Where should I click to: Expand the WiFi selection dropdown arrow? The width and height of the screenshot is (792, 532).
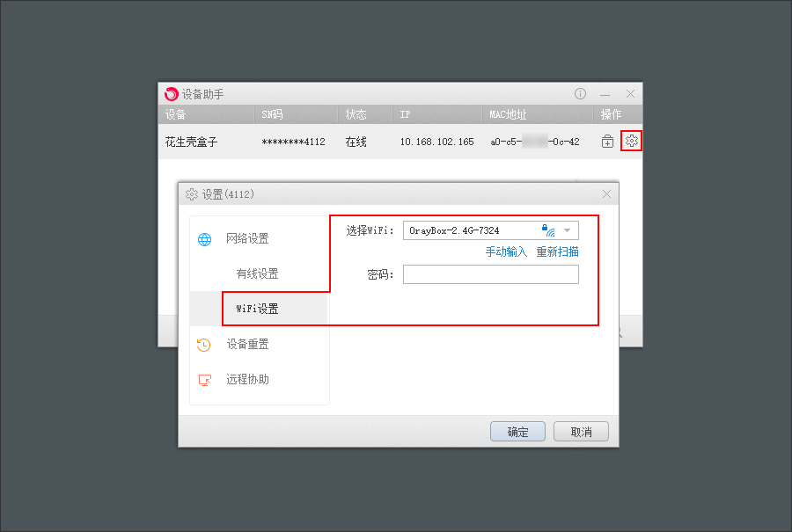click(568, 230)
